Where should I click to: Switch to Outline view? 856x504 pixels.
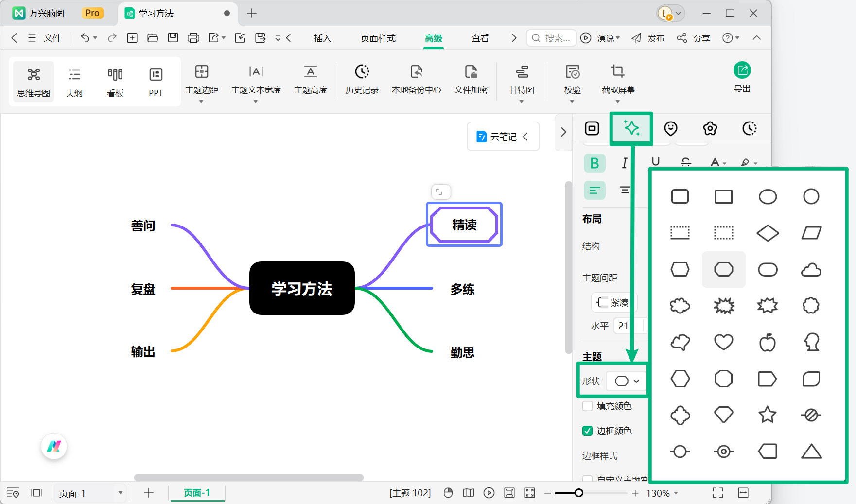pyautogui.click(x=74, y=82)
